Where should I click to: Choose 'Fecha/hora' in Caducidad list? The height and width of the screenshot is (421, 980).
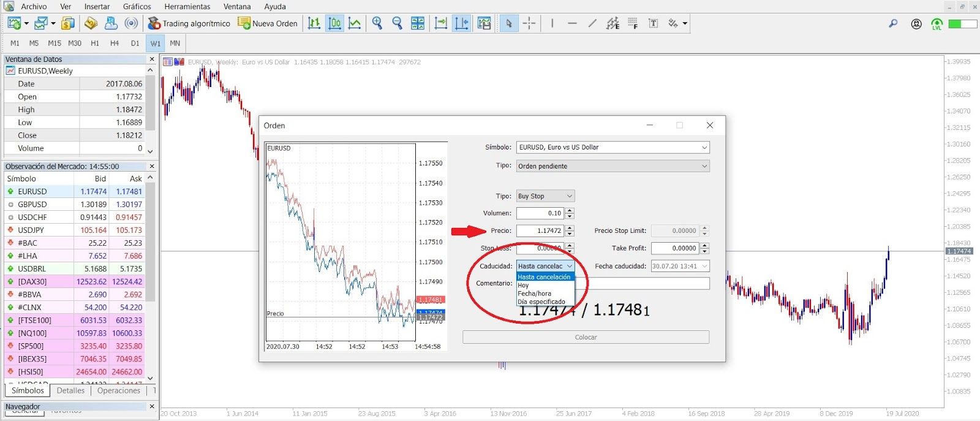534,294
